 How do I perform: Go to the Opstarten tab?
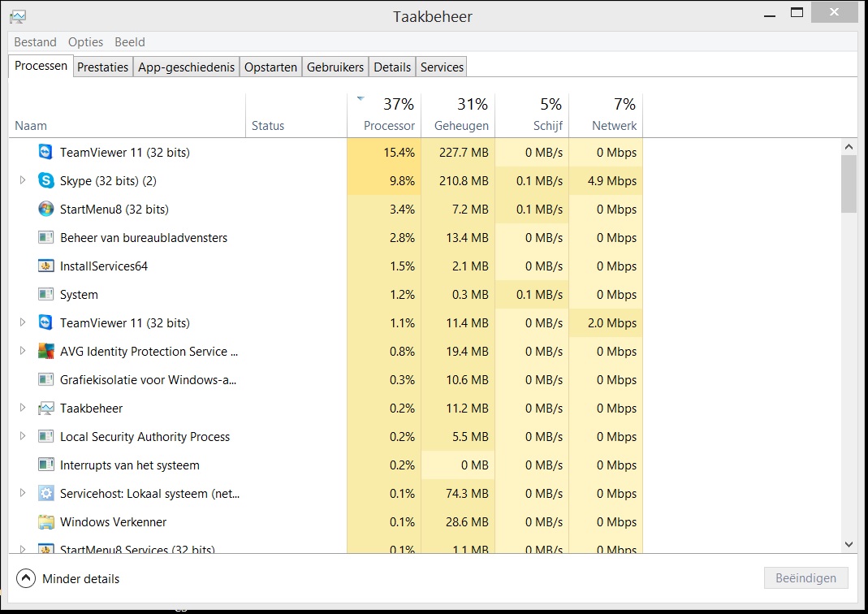click(270, 67)
